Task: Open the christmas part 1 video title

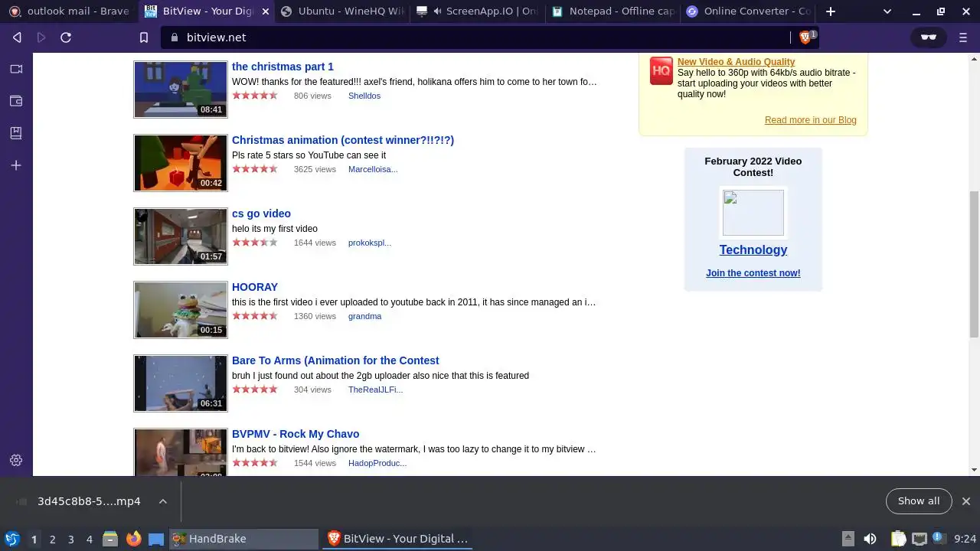Action: [283, 67]
